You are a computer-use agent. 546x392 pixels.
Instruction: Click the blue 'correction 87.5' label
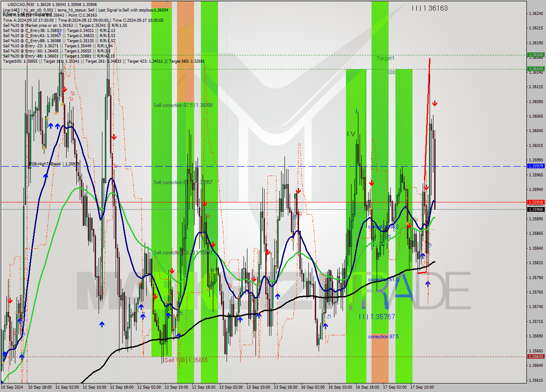(383, 337)
